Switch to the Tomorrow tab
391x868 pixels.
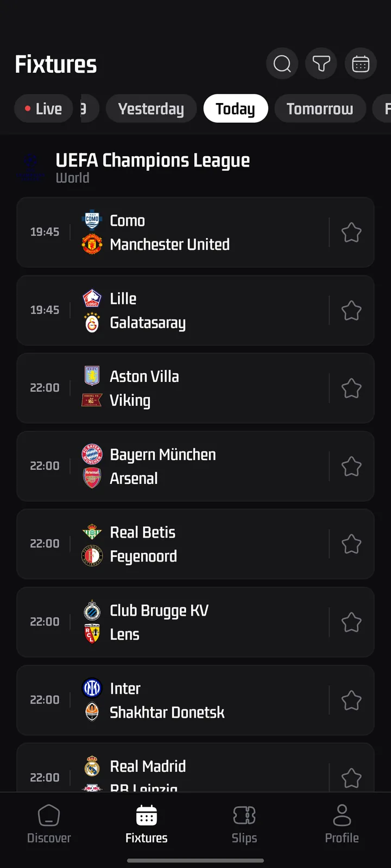point(320,108)
